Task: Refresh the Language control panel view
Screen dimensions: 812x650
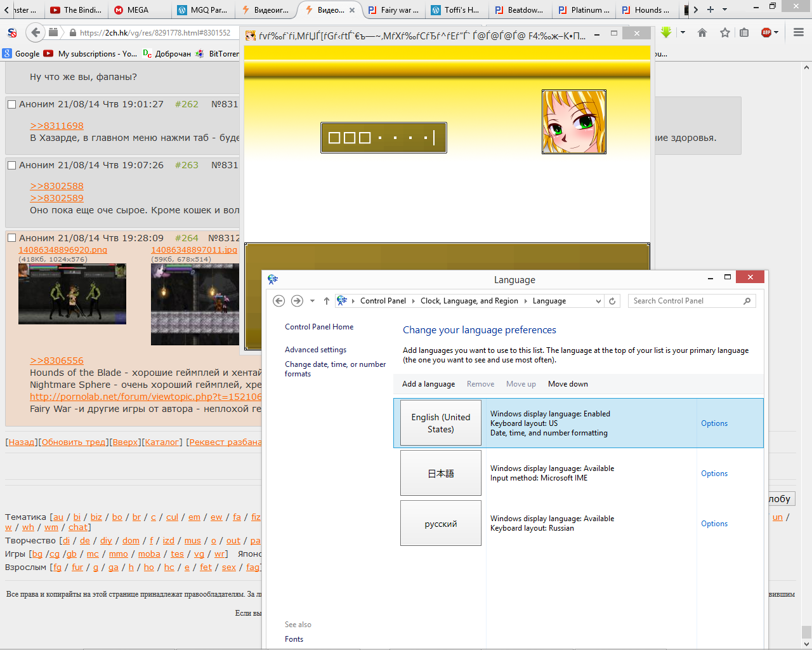Action: click(x=612, y=301)
